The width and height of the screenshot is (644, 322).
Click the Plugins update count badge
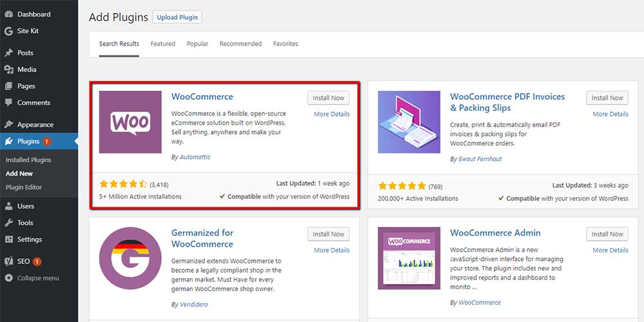pyautogui.click(x=46, y=141)
